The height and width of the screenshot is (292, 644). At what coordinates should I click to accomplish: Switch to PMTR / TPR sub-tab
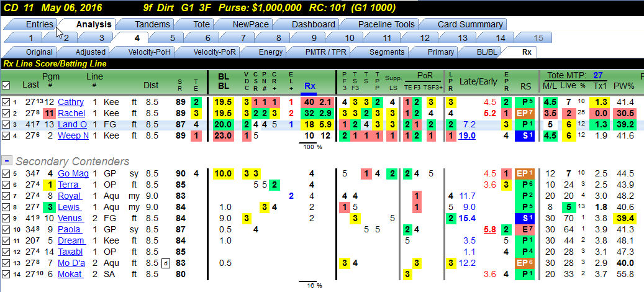(x=324, y=52)
